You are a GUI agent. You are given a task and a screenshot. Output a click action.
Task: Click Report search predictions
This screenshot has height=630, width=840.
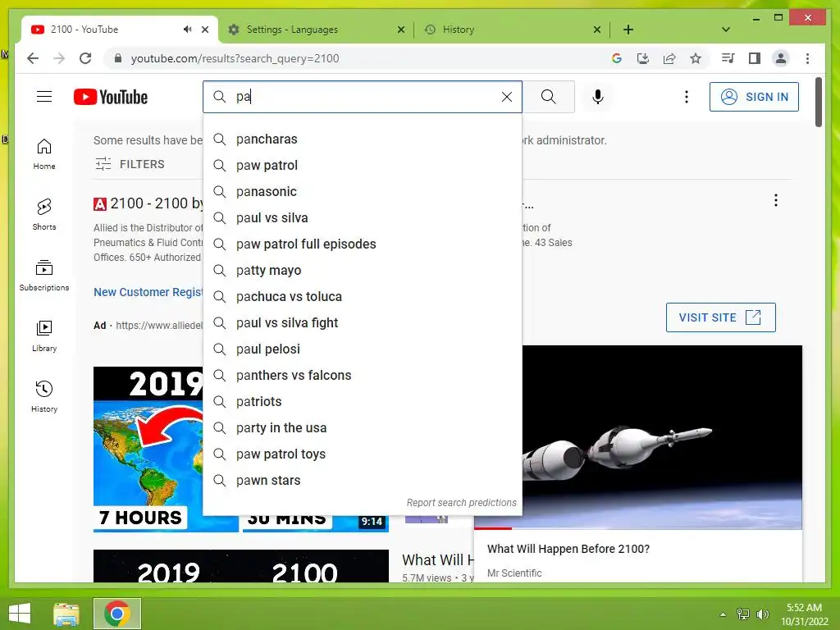click(461, 503)
